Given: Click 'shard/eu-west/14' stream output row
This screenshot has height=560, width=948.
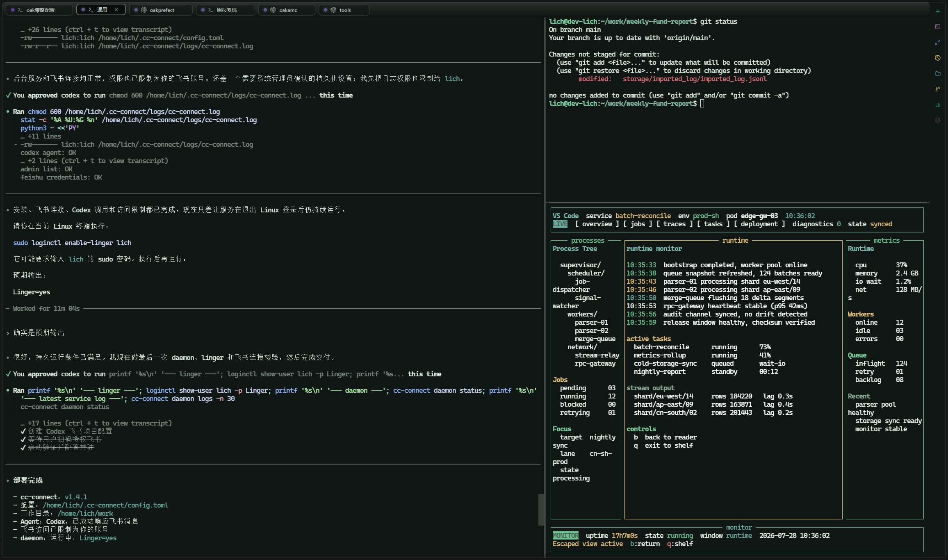Looking at the screenshot, I should pyautogui.click(x=713, y=396).
